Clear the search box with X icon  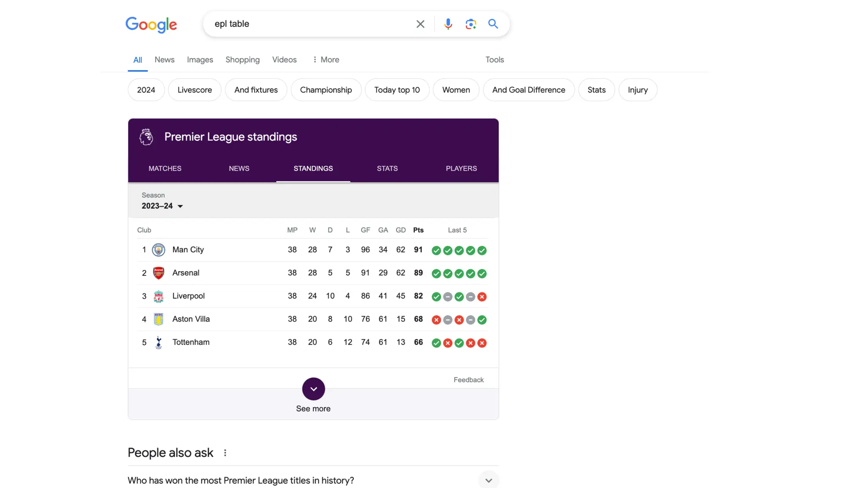[420, 24]
